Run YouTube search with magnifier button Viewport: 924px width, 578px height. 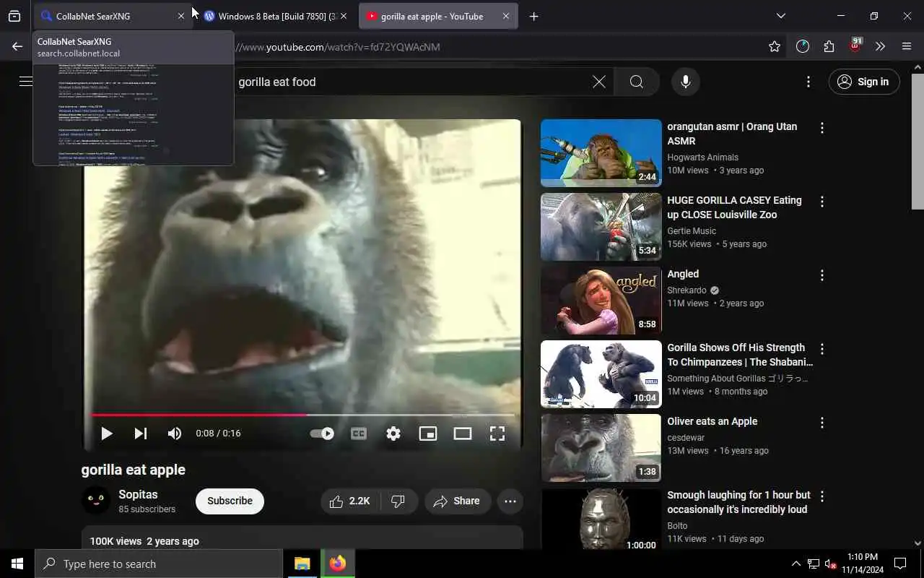pyautogui.click(x=637, y=82)
